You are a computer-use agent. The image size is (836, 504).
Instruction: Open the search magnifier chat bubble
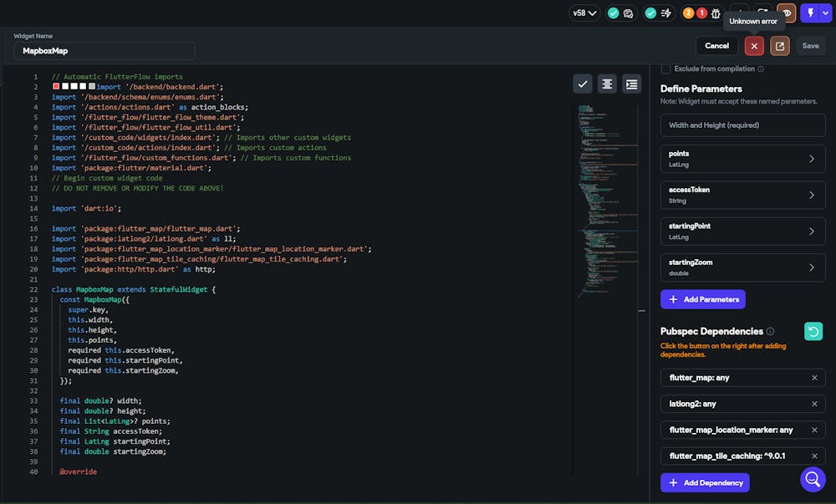pyautogui.click(x=813, y=479)
